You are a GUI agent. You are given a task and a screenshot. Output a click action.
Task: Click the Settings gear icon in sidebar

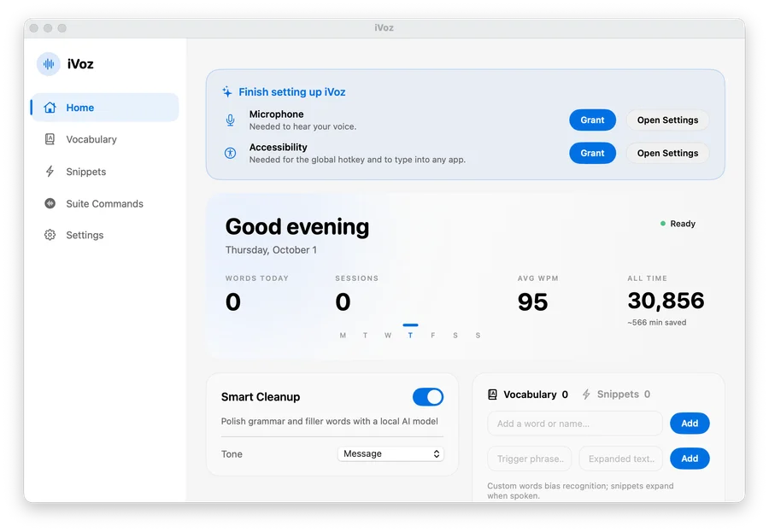(50, 235)
